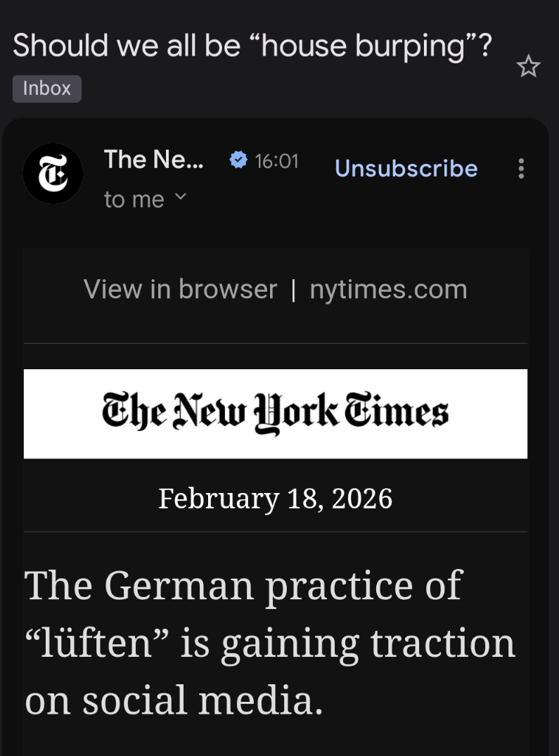This screenshot has width=559, height=756.
Task: Star this email
Action: (x=528, y=67)
